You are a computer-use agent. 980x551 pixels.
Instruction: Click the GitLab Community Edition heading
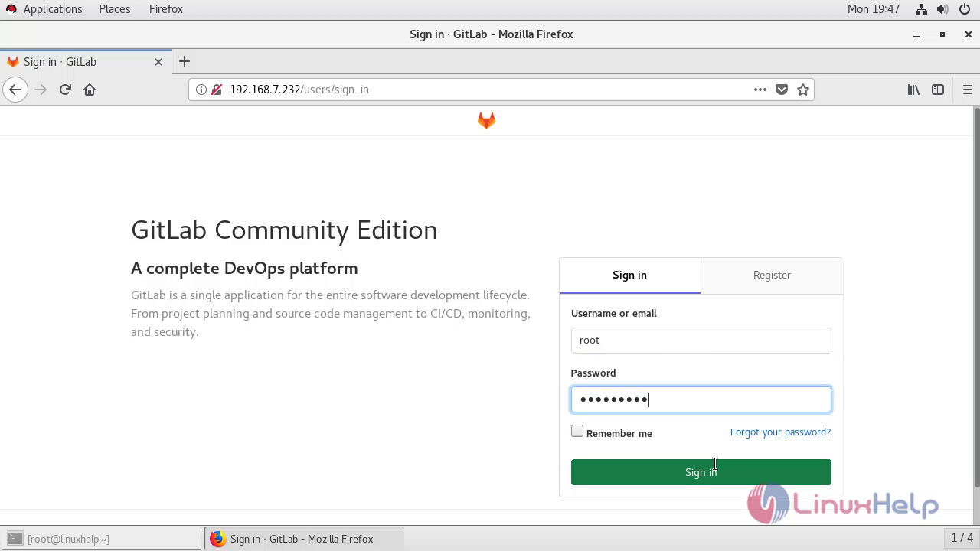coord(284,230)
